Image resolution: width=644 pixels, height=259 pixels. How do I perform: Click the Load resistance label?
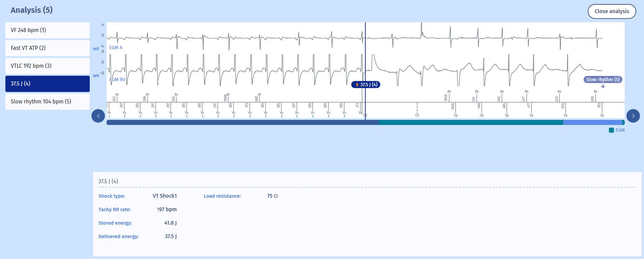(222, 196)
